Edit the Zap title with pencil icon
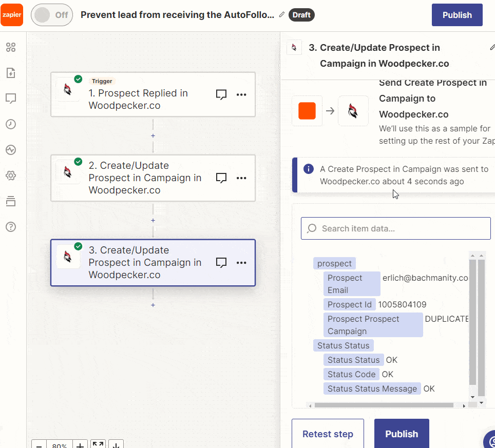Image resolution: width=495 pixels, height=448 pixels. click(282, 14)
